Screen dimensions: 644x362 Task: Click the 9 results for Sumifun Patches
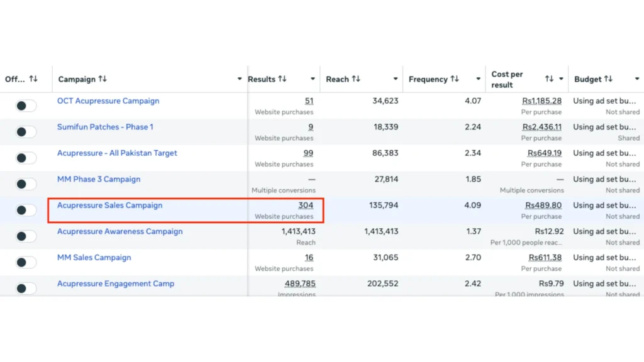[311, 127]
